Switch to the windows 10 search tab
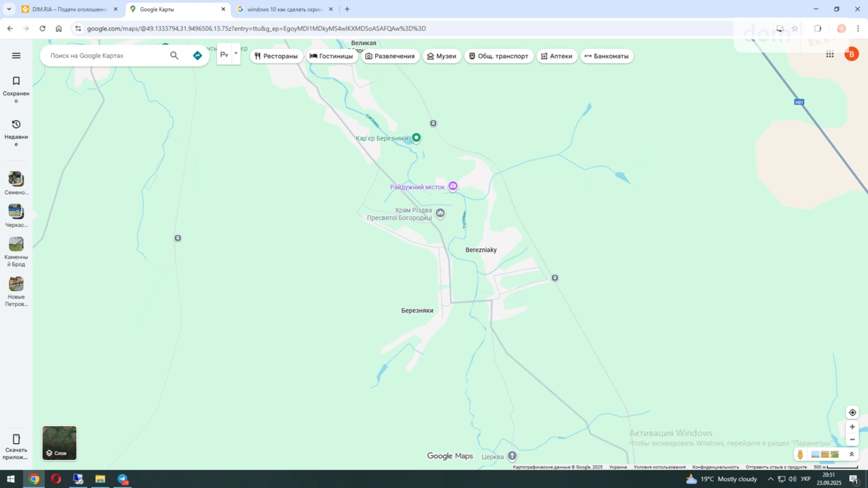This screenshot has width=868, height=488. [x=284, y=9]
